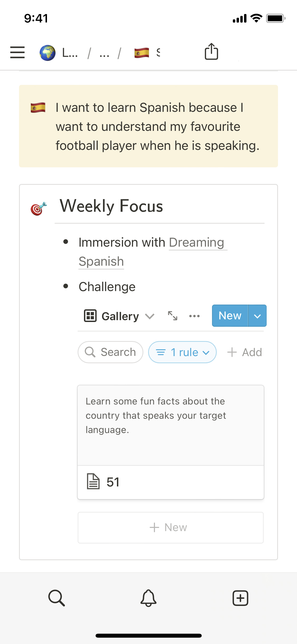Image resolution: width=297 pixels, height=644 pixels.
Task: Tap the new page plus-square icon
Action: tap(240, 598)
